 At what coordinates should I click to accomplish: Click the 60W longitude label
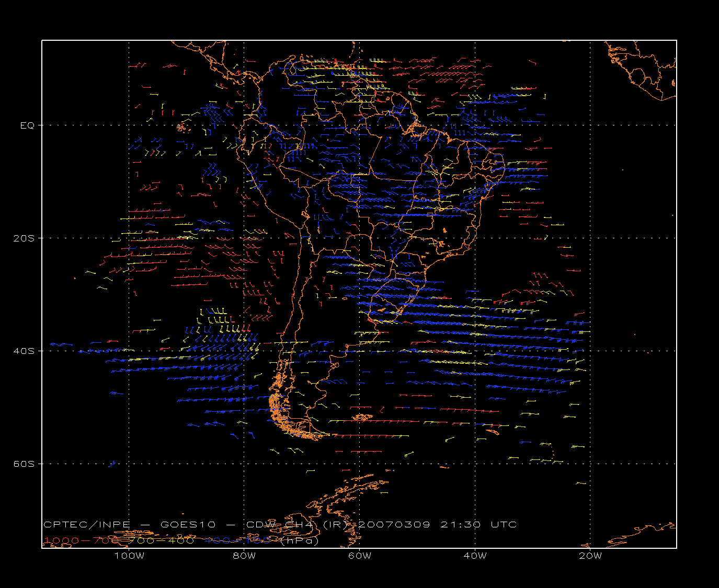tap(360, 556)
